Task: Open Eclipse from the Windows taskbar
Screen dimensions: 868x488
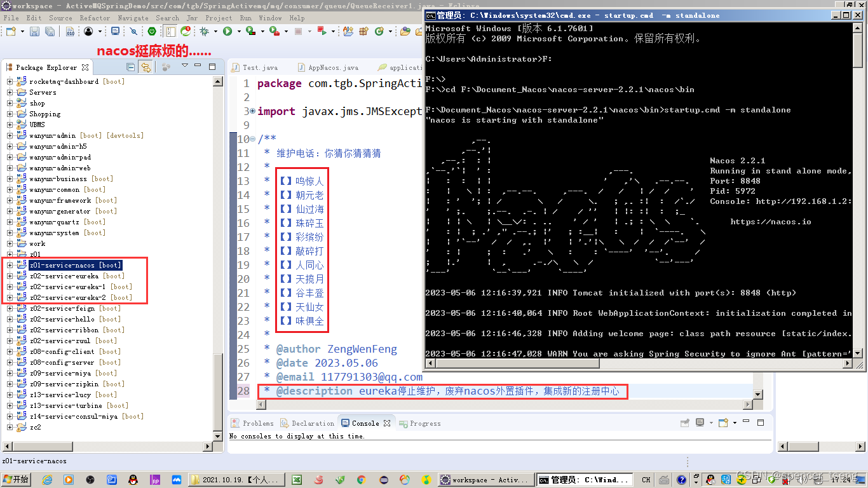Action: 486,480
